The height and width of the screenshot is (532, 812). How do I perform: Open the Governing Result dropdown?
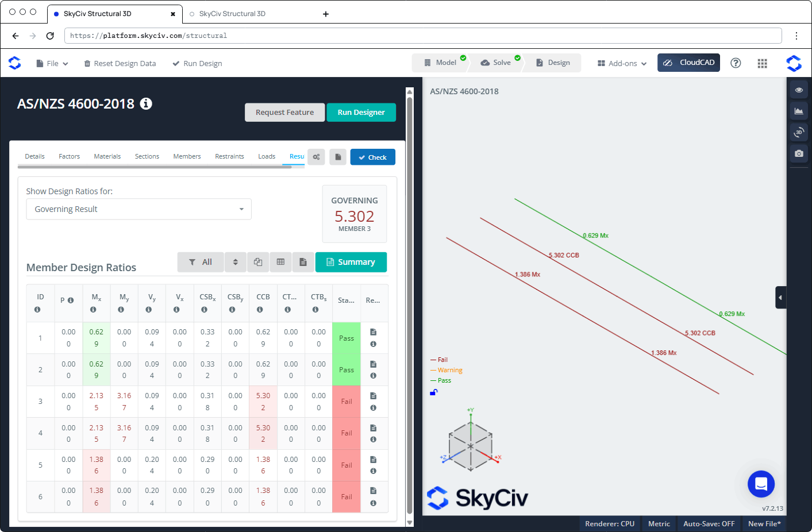[x=139, y=209]
